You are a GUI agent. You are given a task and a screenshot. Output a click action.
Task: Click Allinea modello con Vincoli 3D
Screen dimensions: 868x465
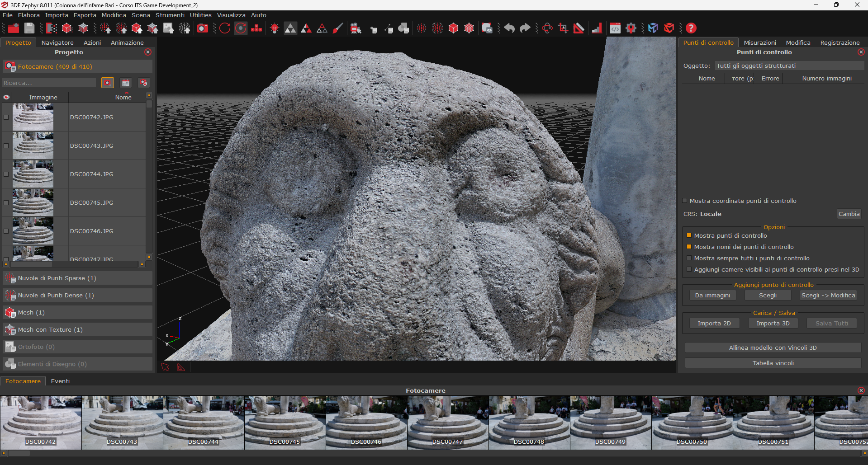[773, 348]
